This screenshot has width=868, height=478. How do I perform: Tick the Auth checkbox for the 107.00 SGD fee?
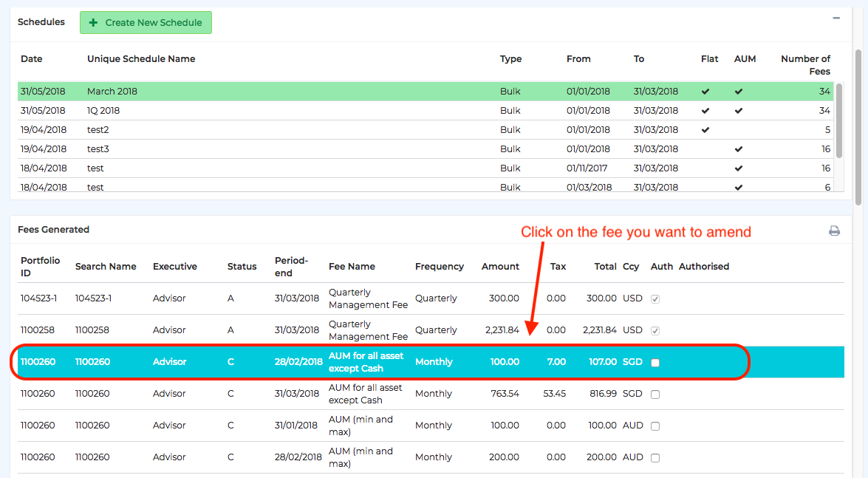pos(655,363)
